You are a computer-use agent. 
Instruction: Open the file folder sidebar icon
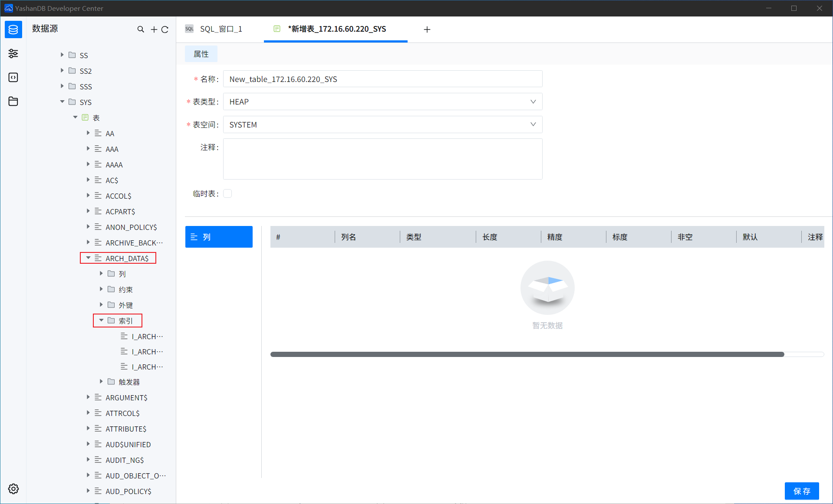pyautogui.click(x=13, y=101)
